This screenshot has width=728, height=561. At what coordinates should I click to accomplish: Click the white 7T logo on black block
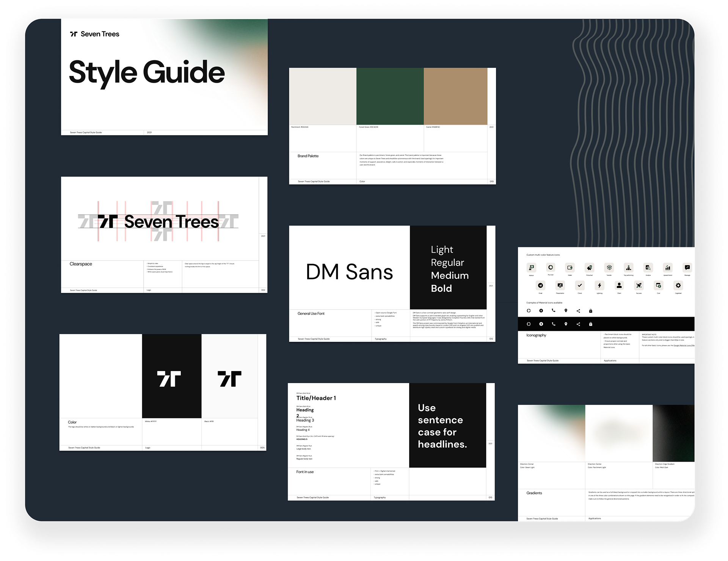[x=169, y=379]
